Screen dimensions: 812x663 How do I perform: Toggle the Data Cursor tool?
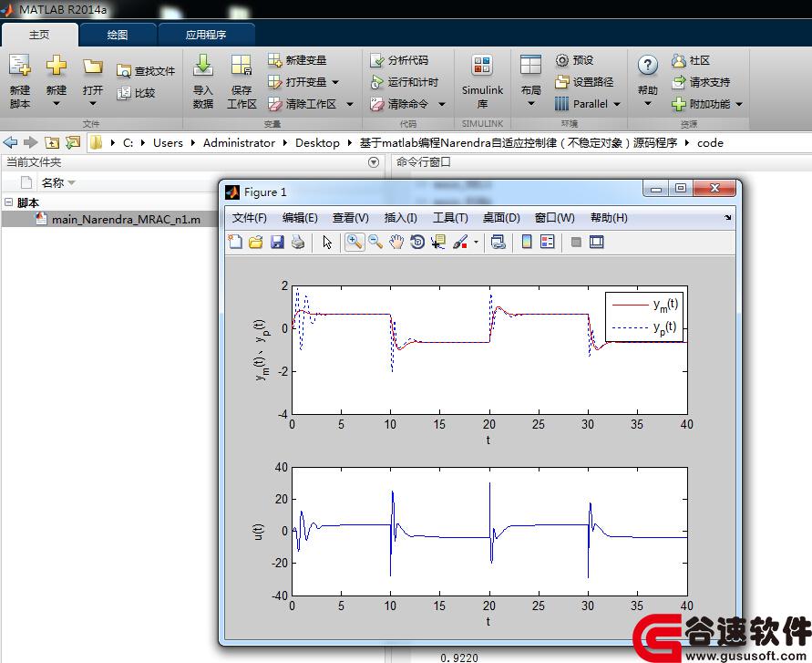438,242
